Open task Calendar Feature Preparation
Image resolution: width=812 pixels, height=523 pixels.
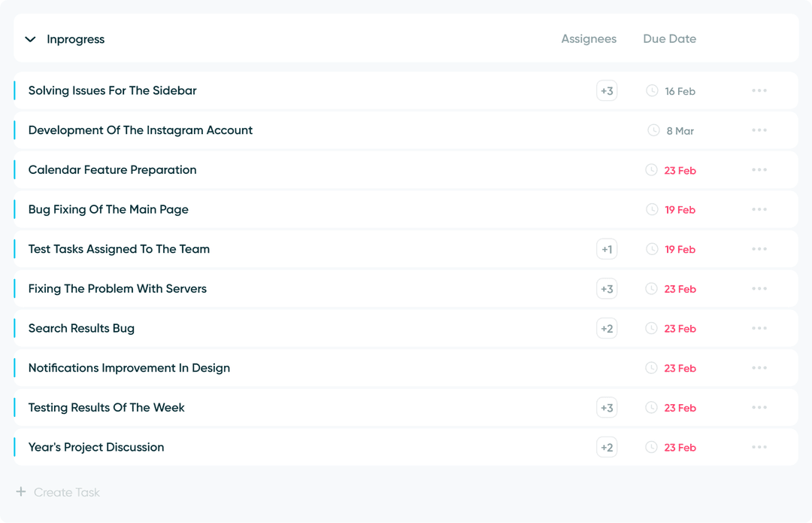click(x=112, y=170)
